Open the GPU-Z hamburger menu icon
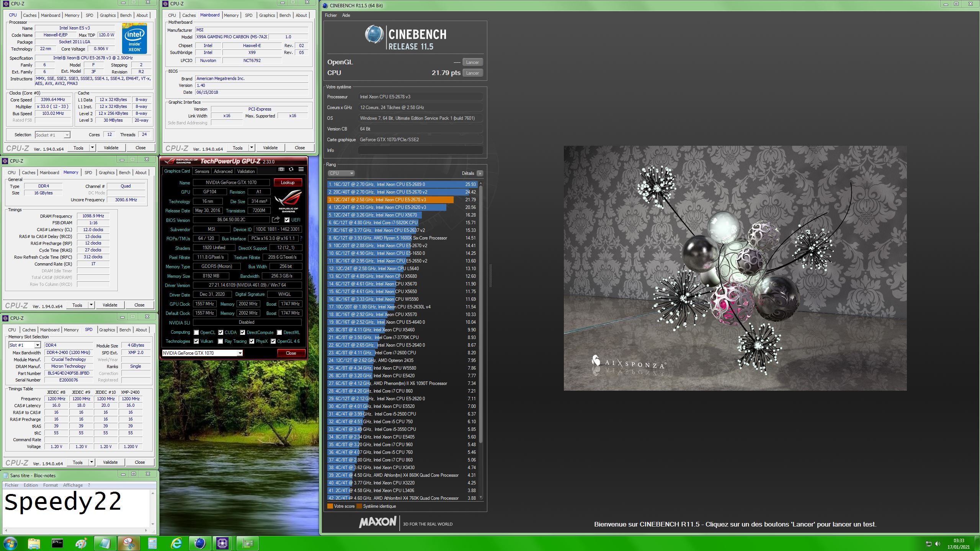This screenshot has width=980, height=551. [301, 169]
